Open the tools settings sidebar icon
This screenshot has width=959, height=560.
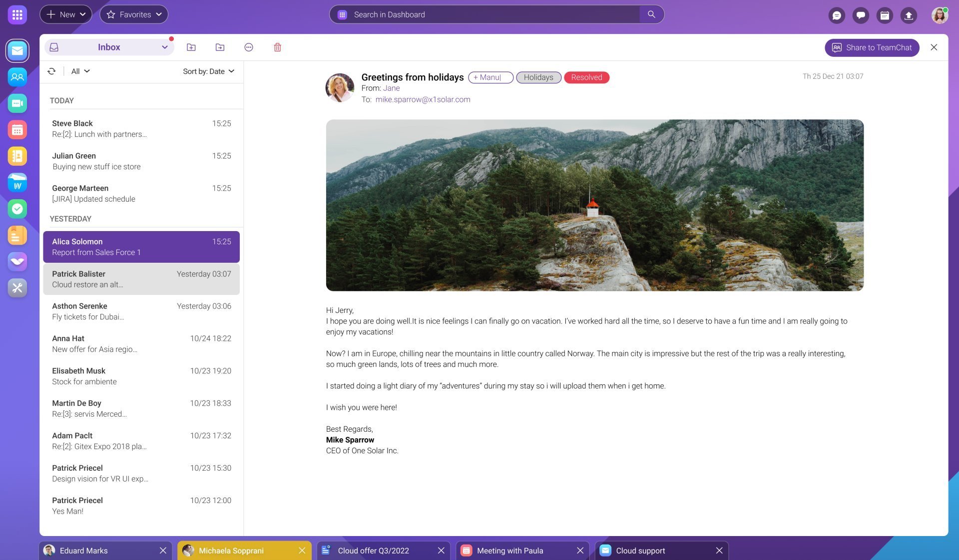[x=17, y=288]
